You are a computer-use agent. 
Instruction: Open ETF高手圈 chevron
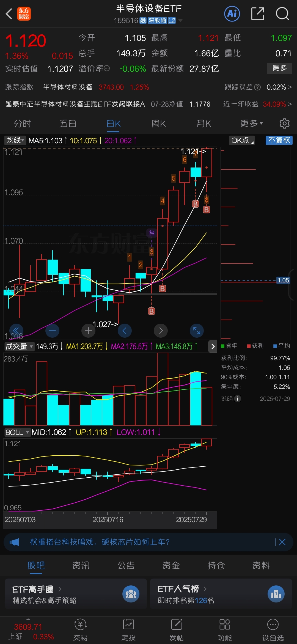pos(60,589)
